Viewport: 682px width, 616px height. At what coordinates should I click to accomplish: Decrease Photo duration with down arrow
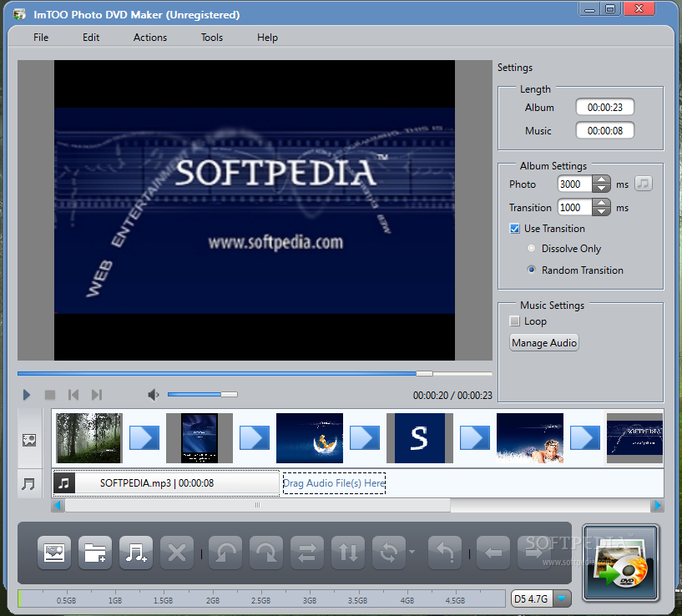(x=601, y=188)
